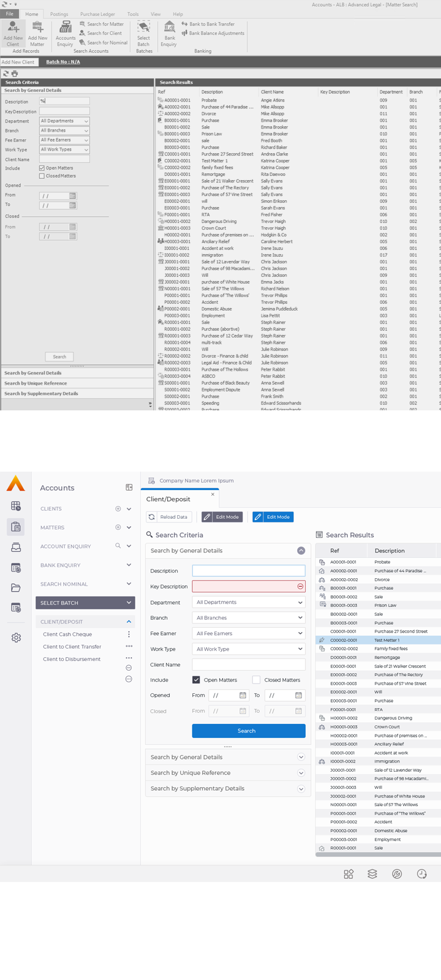Screen dimensions: 441x980
Task: Click print icon above legacy Search Criteria
Action: (15, 73)
